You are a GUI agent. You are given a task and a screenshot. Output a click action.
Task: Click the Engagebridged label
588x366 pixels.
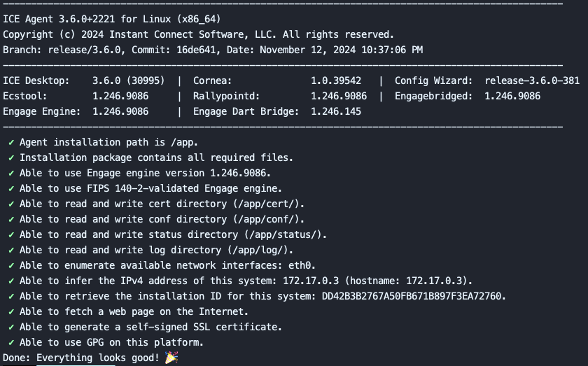coord(433,96)
